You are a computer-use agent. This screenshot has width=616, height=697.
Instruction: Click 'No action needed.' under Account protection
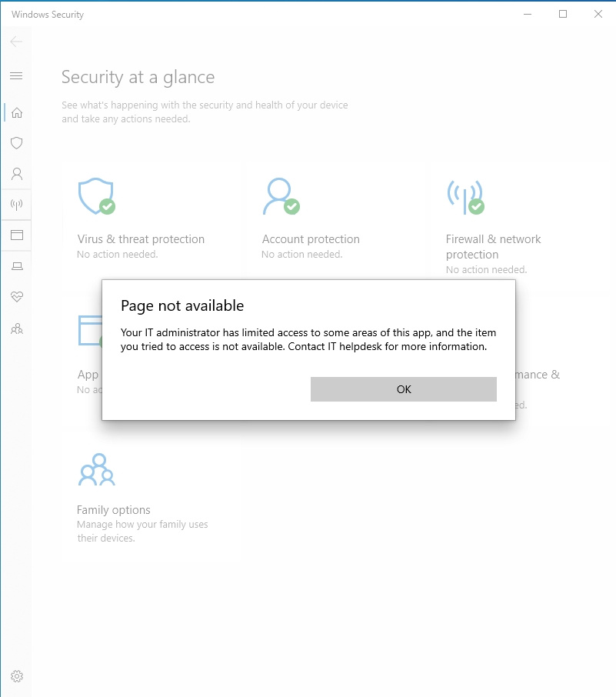tap(301, 255)
